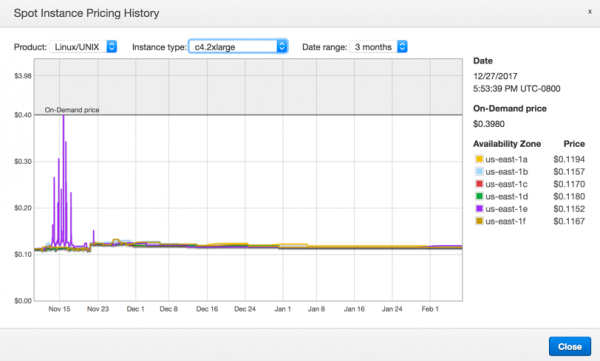Click the green us-east-1d legend swatch
This screenshot has width=600, height=361.
[479, 196]
